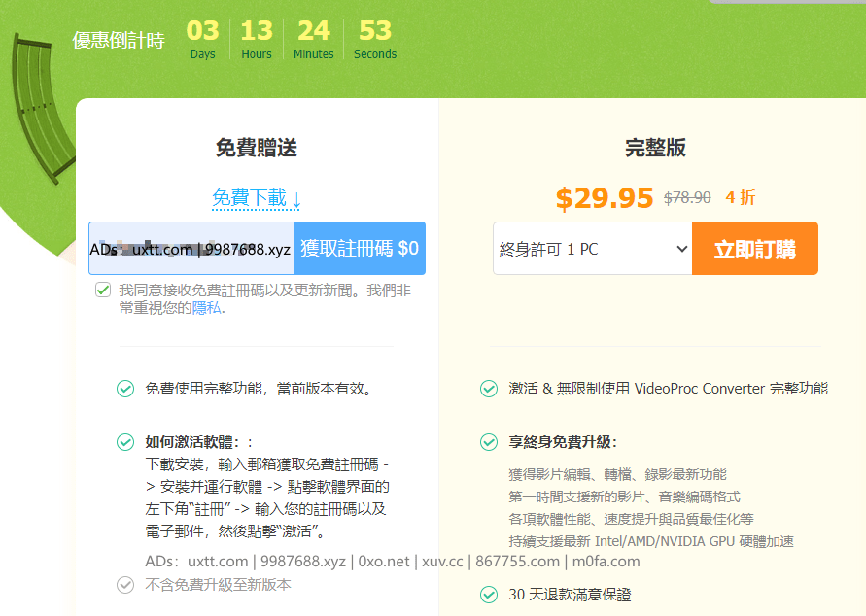Click the 優惠倒計時 countdown label

119,40
